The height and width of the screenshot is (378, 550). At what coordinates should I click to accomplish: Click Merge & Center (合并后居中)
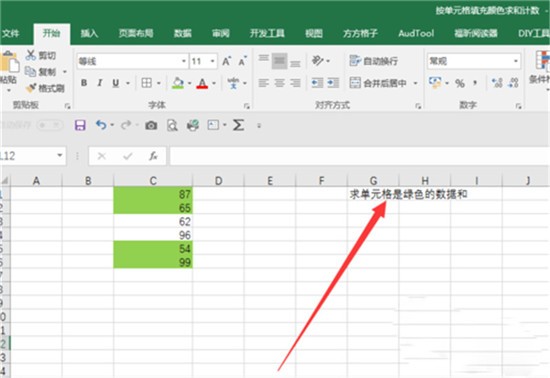click(x=378, y=83)
